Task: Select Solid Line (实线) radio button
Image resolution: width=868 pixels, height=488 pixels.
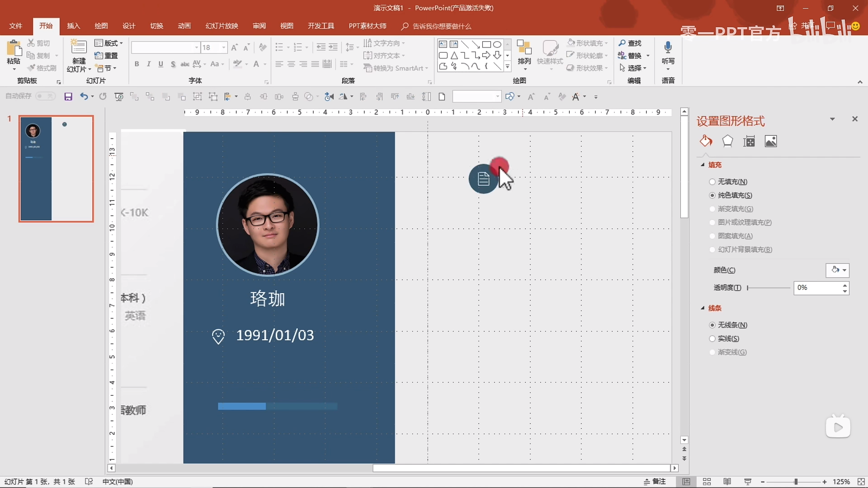Action: [712, 339]
